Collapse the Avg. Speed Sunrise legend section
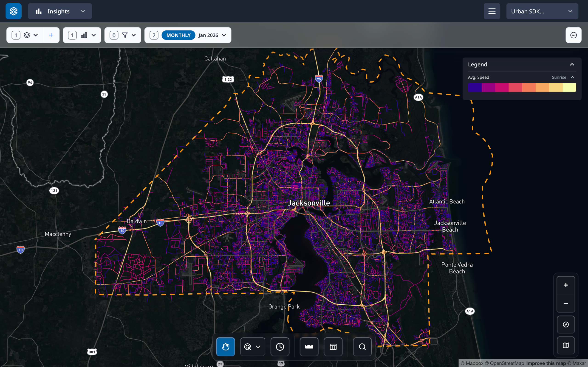Image resolution: width=588 pixels, height=367 pixels. [x=572, y=77]
